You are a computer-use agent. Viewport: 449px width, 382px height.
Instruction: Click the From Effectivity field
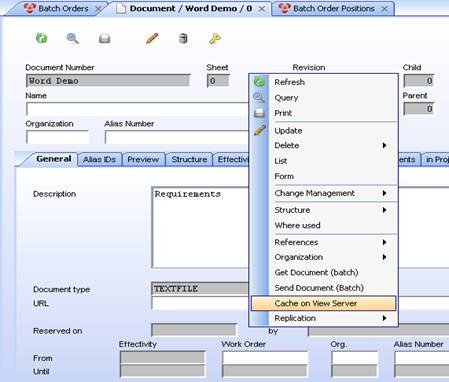tap(162, 358)
